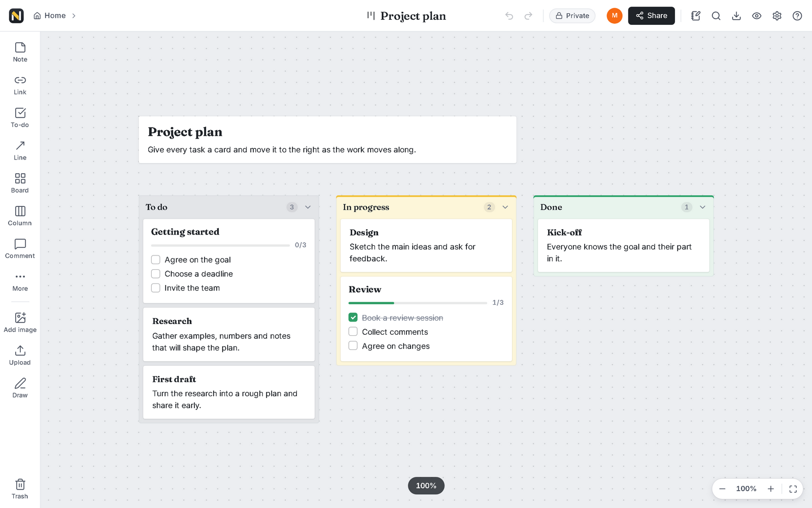Viewport: 812px width, 508px height.
Task: Change the Private visibility setting
Action: [572, 16]
